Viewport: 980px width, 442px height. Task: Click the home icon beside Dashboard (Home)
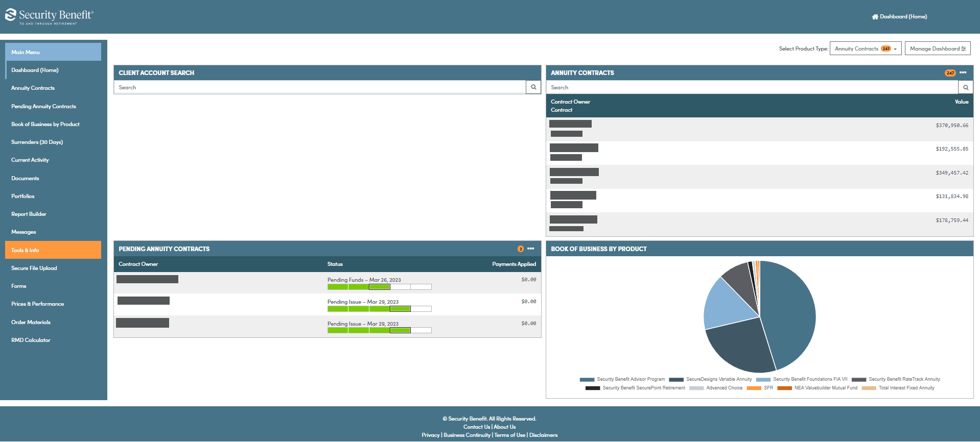point(875,17)
